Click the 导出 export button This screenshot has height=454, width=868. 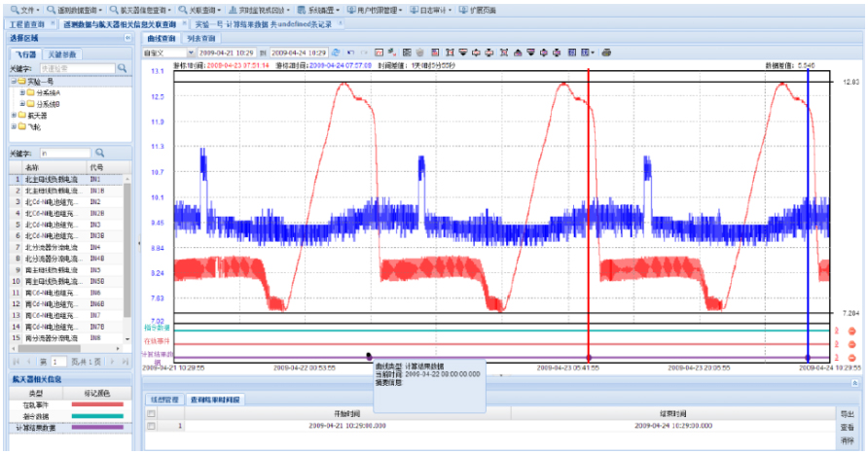click(848, 413)
